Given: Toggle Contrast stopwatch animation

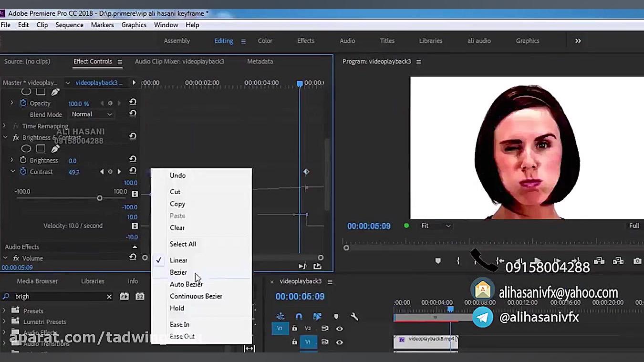Looking at the screenshot, I should coord(23,172).
